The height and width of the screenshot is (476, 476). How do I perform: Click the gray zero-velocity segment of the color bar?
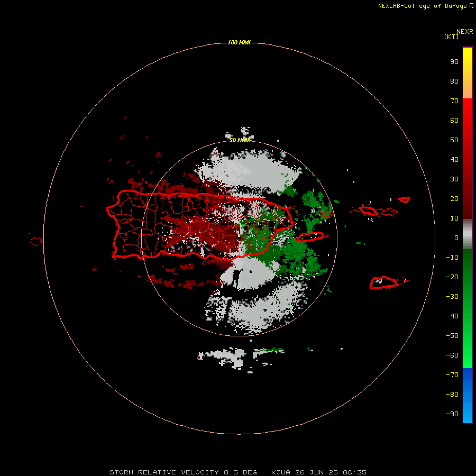point(467,234)
